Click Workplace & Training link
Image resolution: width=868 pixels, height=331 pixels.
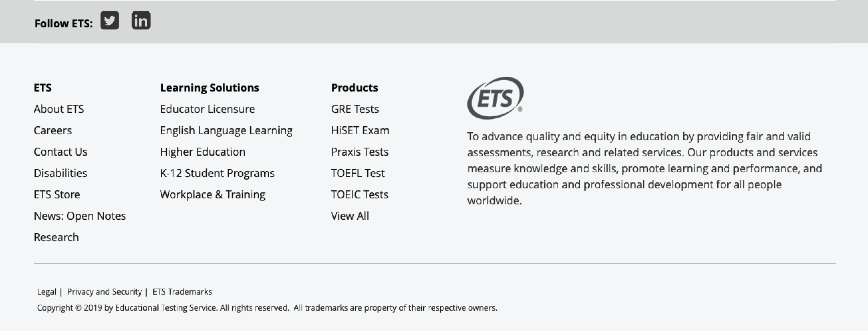[x=212, y=195]
